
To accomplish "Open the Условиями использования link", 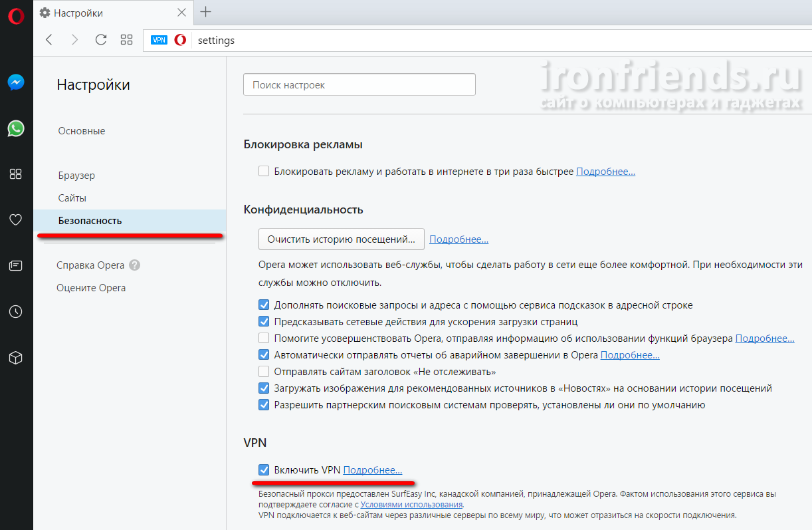I will coord(412,505).
